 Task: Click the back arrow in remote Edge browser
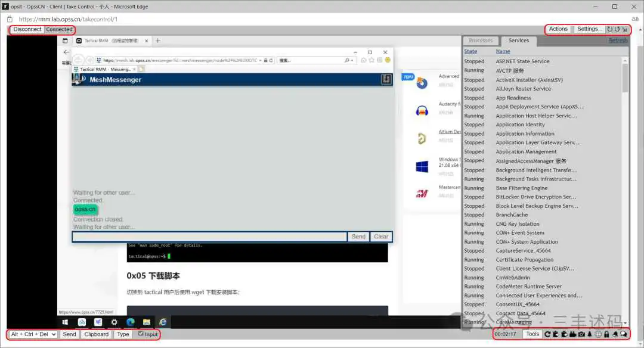point(66,52)
